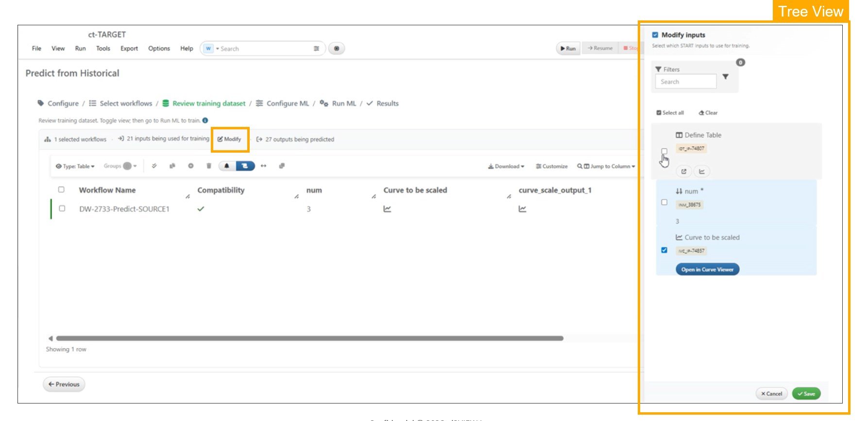Select the DW-2733-Predict-SOURCE1 row checkbox

(62, 209)
